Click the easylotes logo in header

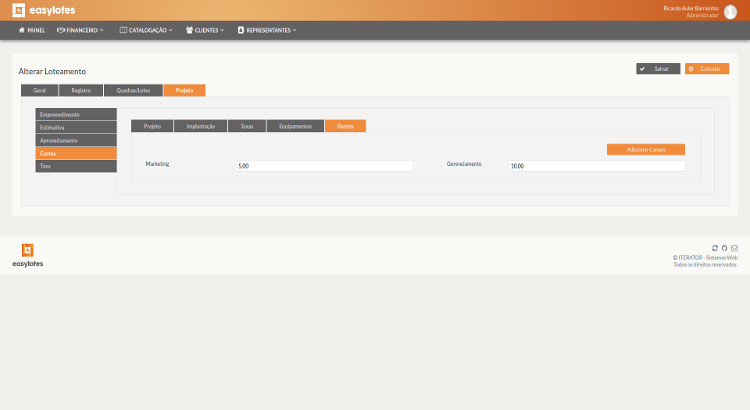tap(44, 10)
